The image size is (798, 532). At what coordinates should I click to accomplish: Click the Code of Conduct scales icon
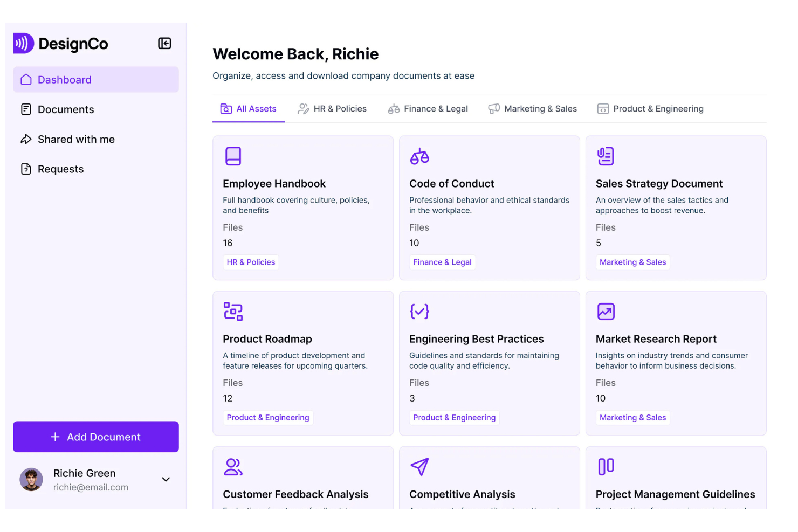[x=419, y=156]
